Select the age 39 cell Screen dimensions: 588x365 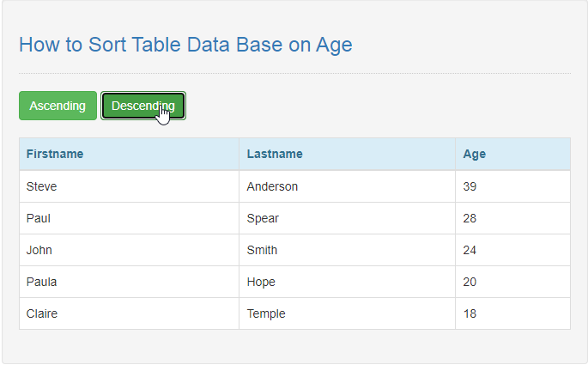(x=513, y=186)
